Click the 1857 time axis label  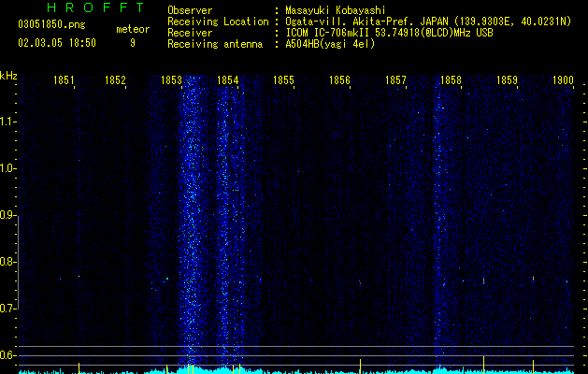396,79
